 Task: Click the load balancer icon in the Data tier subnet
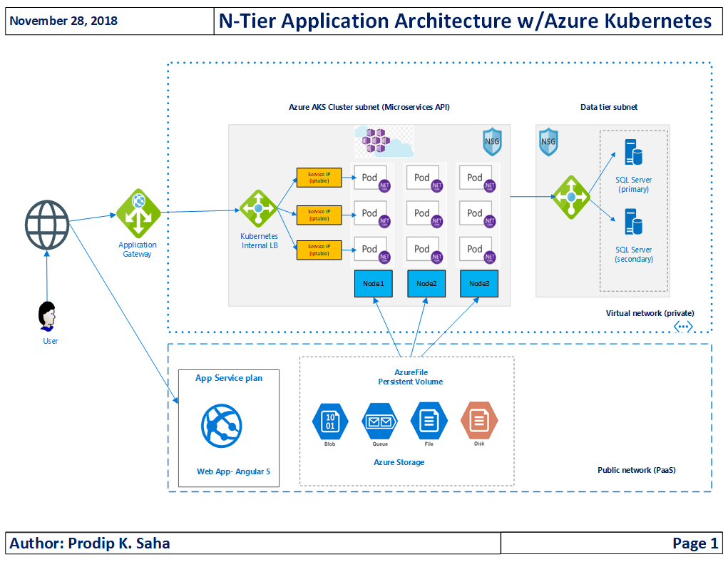click(x=571, y=198)
